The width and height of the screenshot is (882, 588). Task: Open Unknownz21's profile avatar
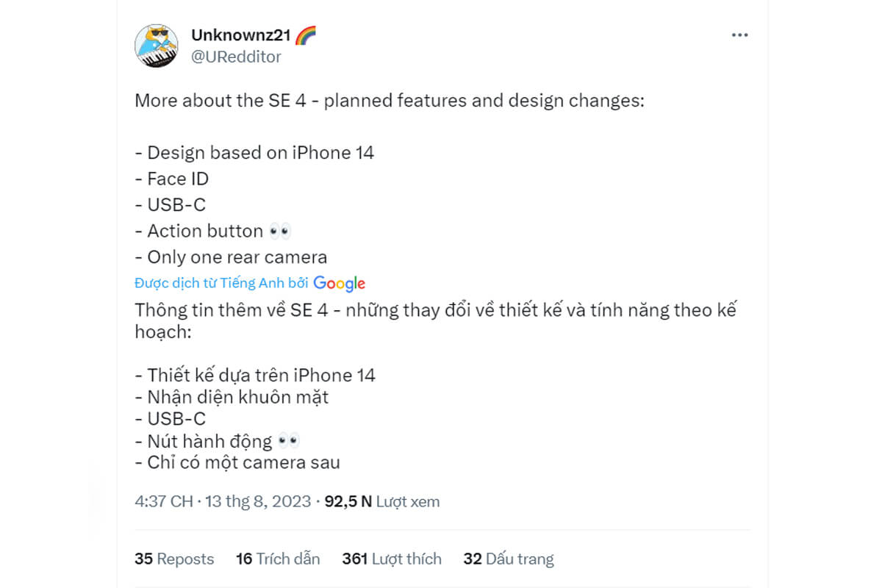point(158,46)
